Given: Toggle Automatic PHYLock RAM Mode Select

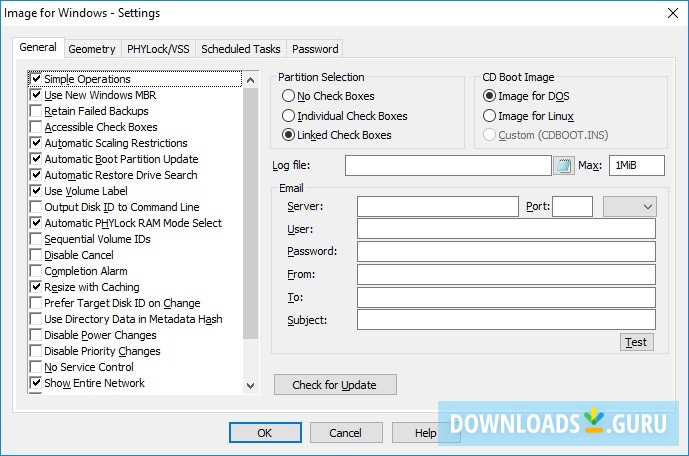Looking at the screenshot, I should click(x=36, y=223).
